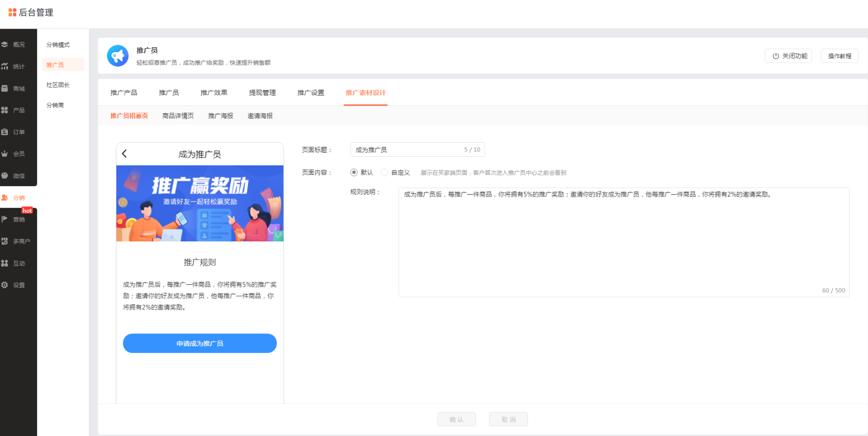Click the blue megaphone 推广员 icon

click(118, 56)
